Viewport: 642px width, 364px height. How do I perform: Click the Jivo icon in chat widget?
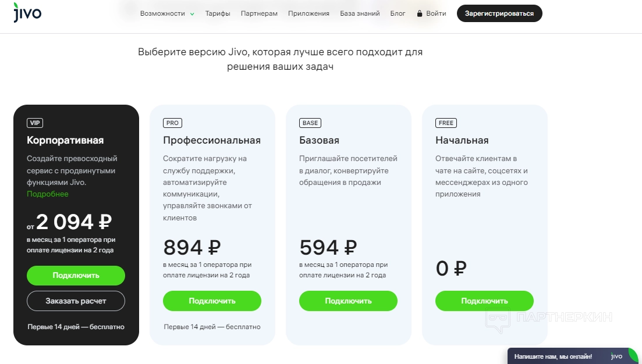616,356
